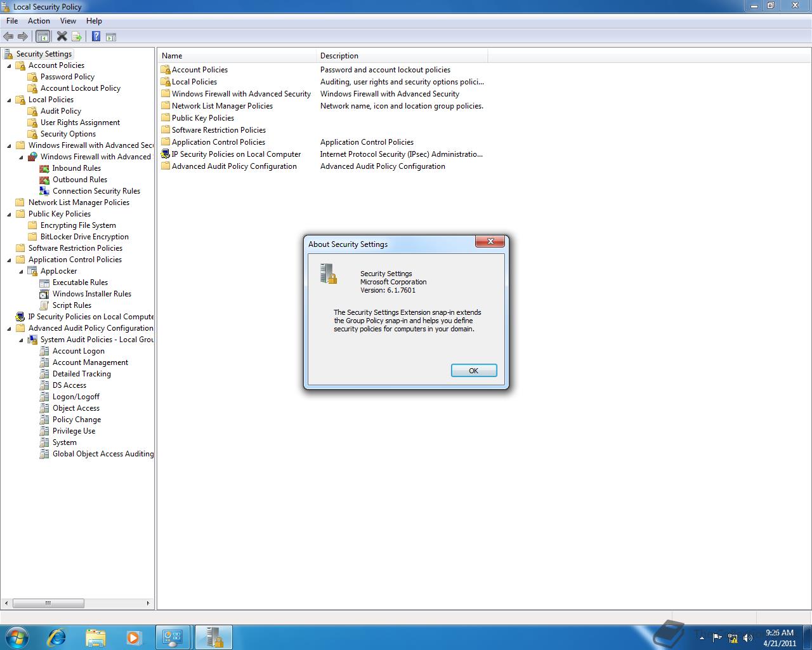Screen dimensions: 812x650
Task: Click the volume speaker tray icon
Action: point(747,638)
